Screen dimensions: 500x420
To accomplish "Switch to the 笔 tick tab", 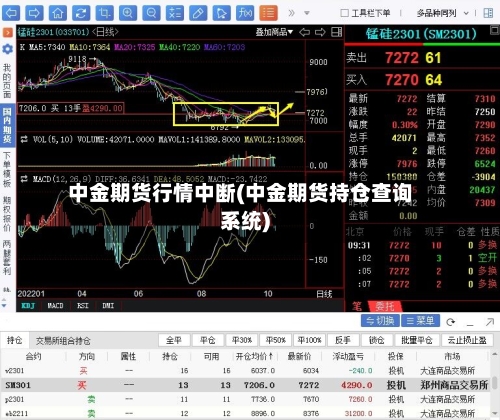I will (x=357, y=306).
